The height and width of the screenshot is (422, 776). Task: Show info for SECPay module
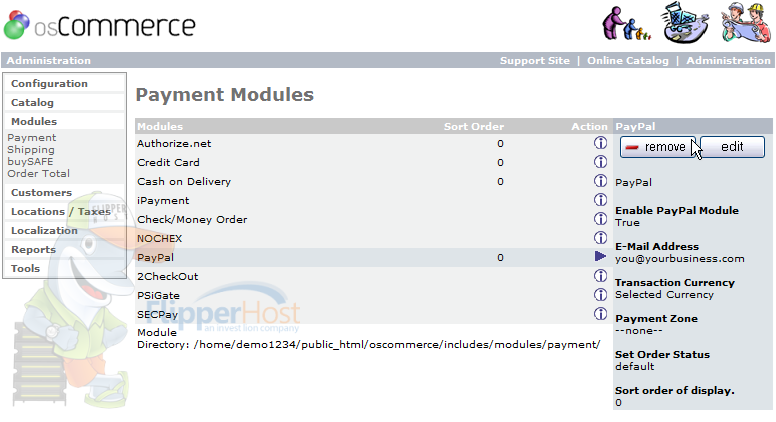[600, 313]
